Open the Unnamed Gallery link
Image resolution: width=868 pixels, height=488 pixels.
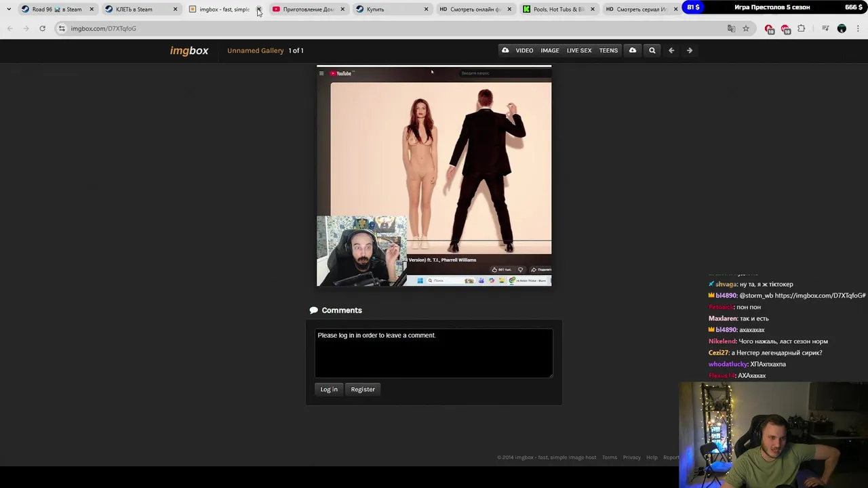pos(256,50)
